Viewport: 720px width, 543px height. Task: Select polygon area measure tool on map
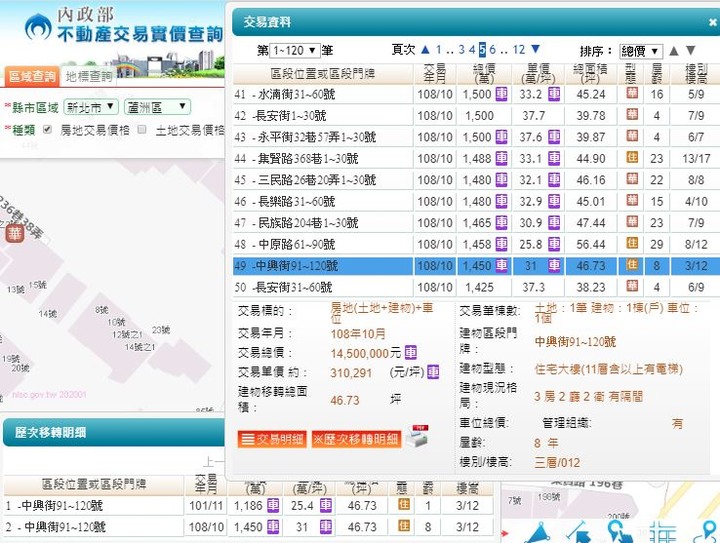coord(537,533)
